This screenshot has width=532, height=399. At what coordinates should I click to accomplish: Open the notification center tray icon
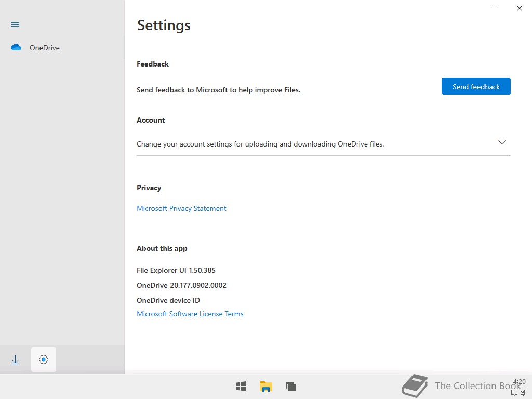pyautogui.click(x=514, y=393)
